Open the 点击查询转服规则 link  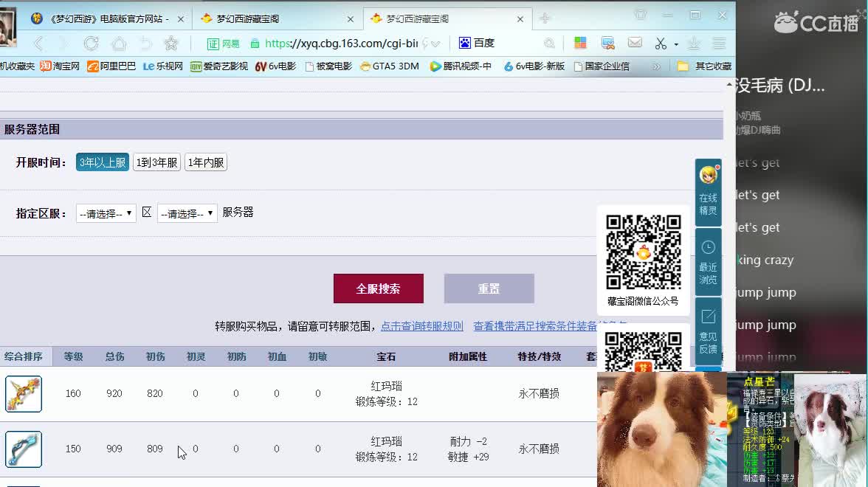point(422,326)
